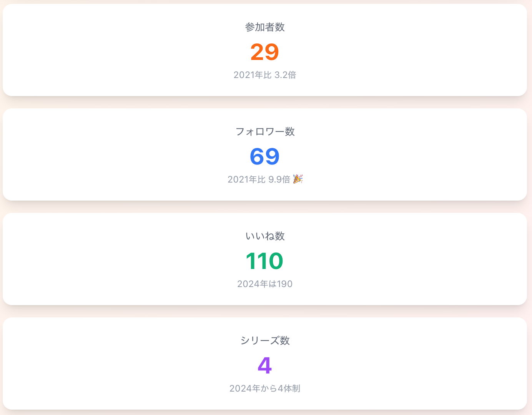Click the 参加者数 card title
The height and width of the screenshot is (415, 532).
265,27
